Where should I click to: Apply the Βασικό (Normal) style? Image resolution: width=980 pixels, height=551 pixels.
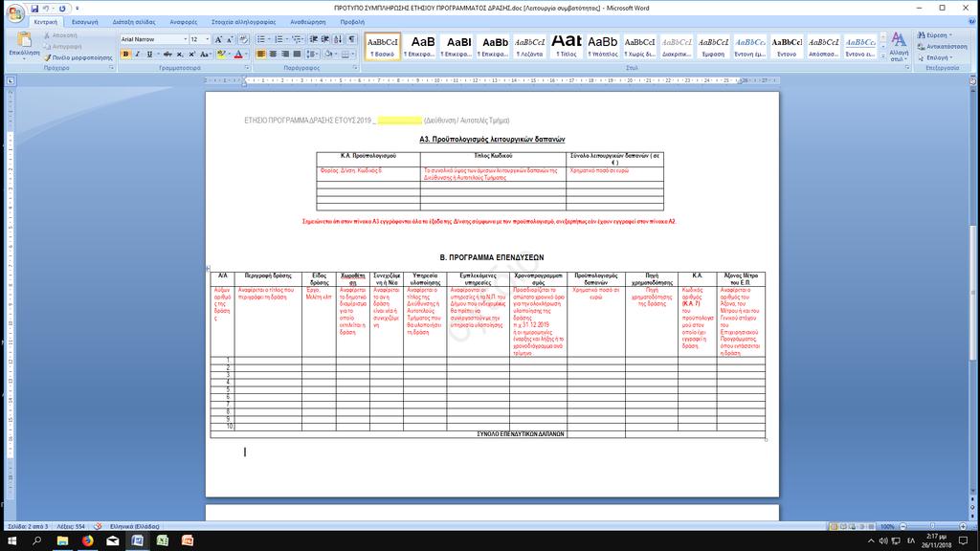383,46
